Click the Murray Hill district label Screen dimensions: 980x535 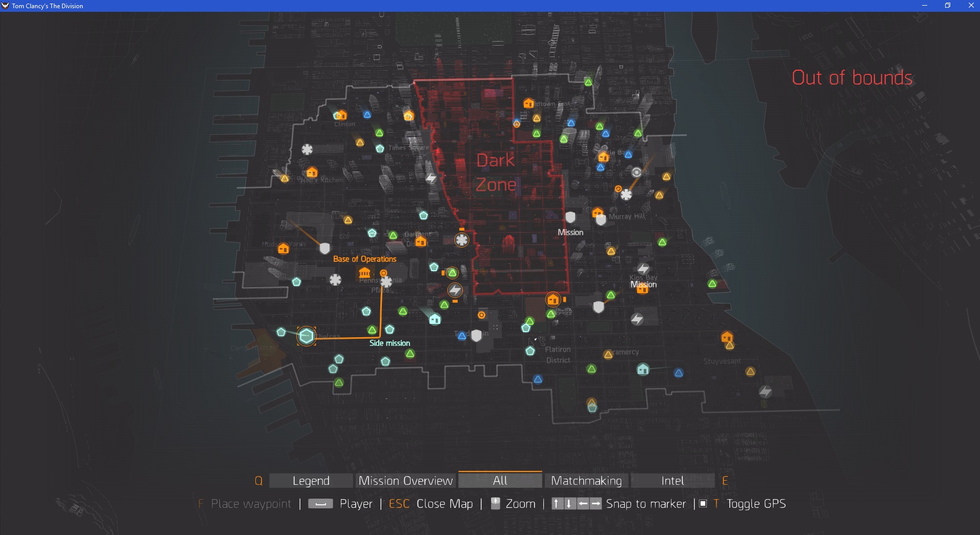627,216
